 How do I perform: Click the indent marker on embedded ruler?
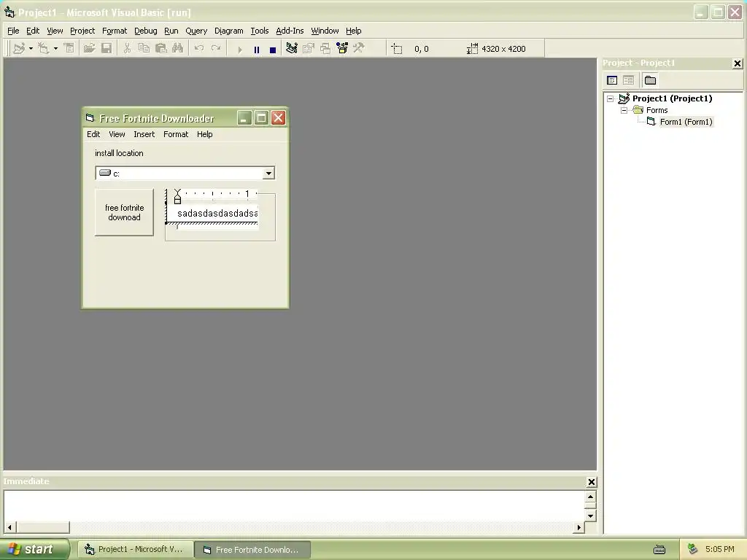pyautogui.click(x=178, y=197)
